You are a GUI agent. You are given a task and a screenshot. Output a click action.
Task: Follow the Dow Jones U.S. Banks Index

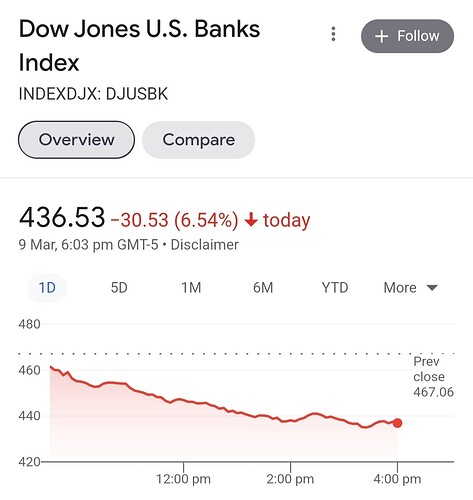click(407, 36)
